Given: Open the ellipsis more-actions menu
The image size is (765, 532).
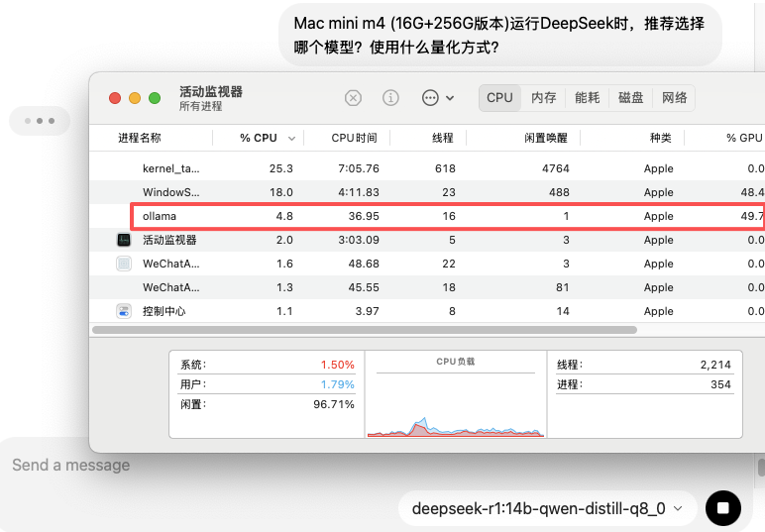Looking at the screenshot, I should [438, 98].
